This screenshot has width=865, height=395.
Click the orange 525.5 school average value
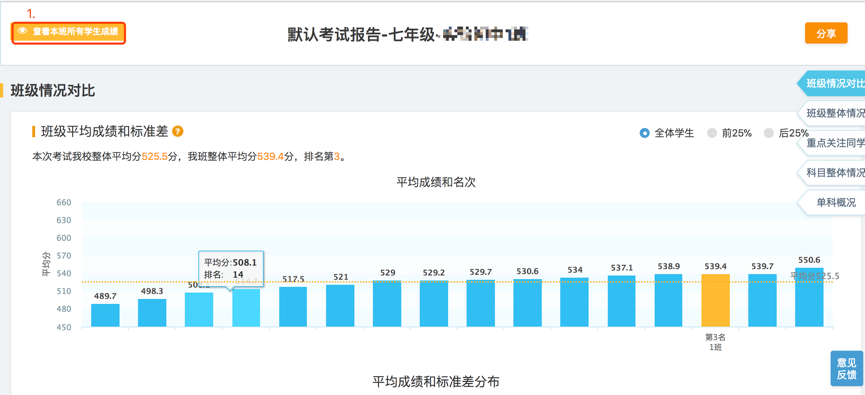(154, 157)
